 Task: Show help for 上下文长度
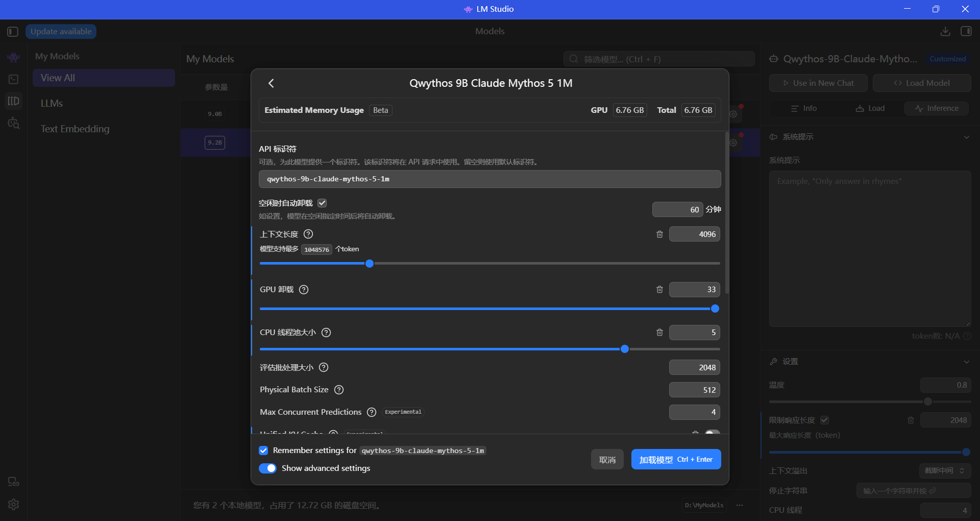point(308,234)
